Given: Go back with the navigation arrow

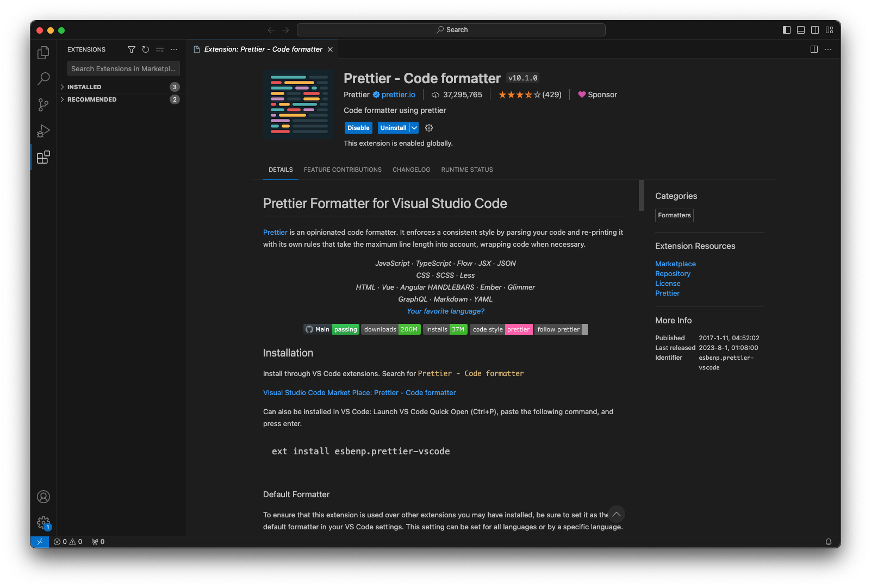Looking at the screenshot, I should click(x=271, y=30).
